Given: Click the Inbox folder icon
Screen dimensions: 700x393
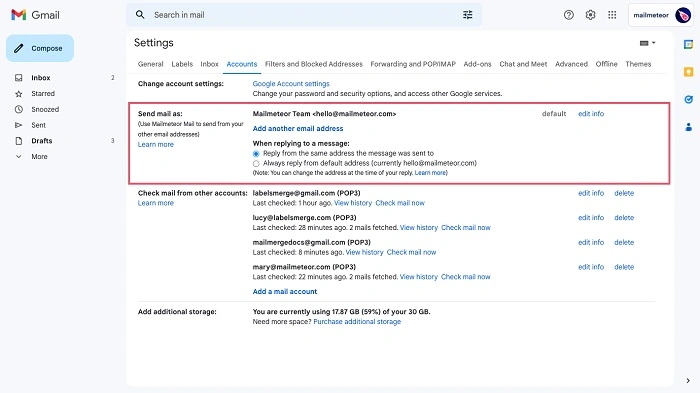Looking at the screenshot, I should 19,78.
